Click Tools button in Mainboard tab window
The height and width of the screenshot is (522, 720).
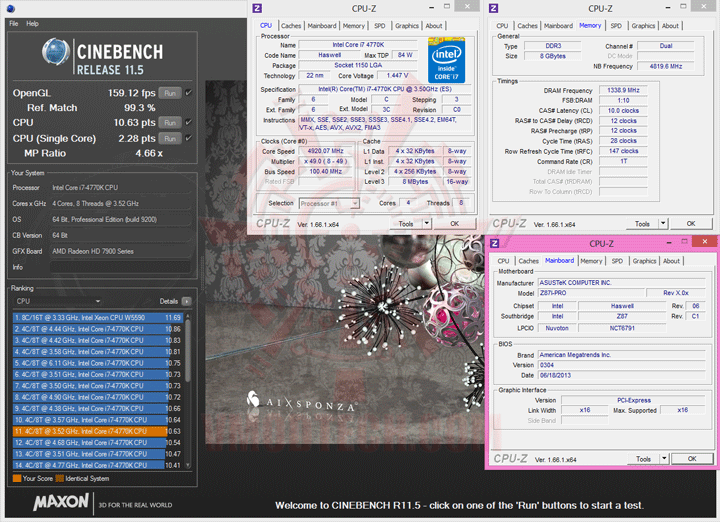pos(643,459)
